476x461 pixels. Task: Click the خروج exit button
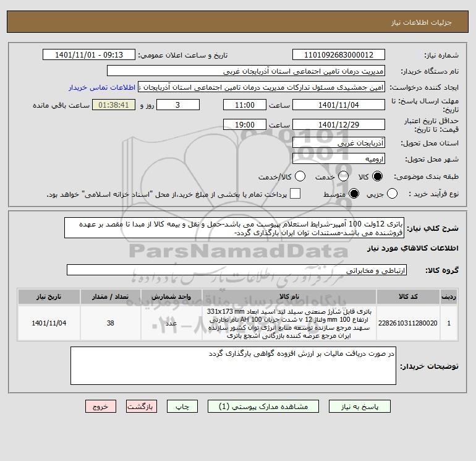[101, 407]
